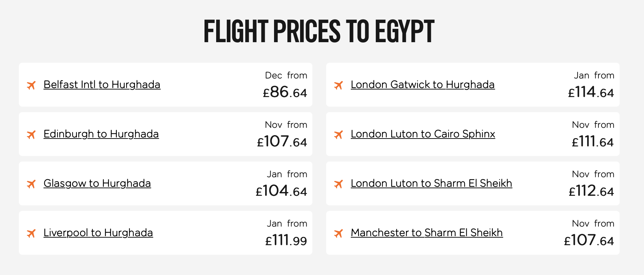This screenshot has width=644, height=275.
Task: Click the Flight Prices to Egypt heading
Action: click(x=319, y=32)
